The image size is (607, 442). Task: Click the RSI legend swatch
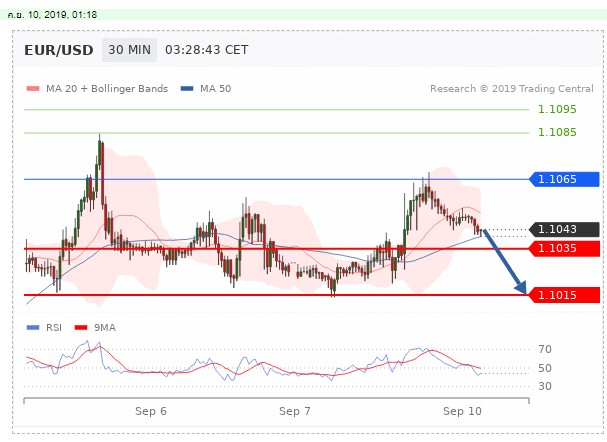[33, 328]
